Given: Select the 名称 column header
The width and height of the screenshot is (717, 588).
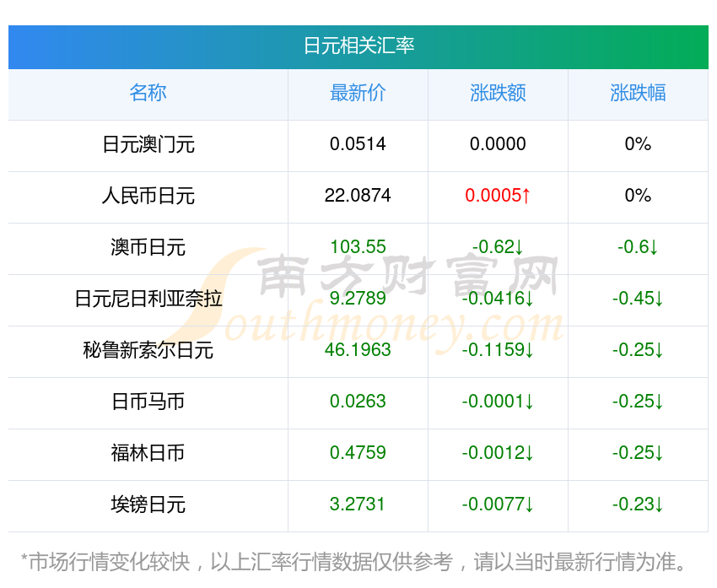Looking at the screenshot, I should click(x=148, y=93).
